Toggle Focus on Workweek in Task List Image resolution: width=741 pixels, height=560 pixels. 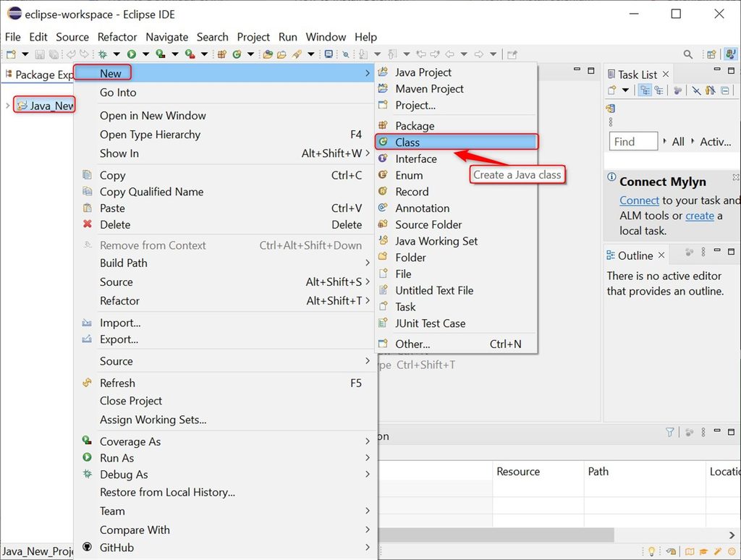[677, 90]
